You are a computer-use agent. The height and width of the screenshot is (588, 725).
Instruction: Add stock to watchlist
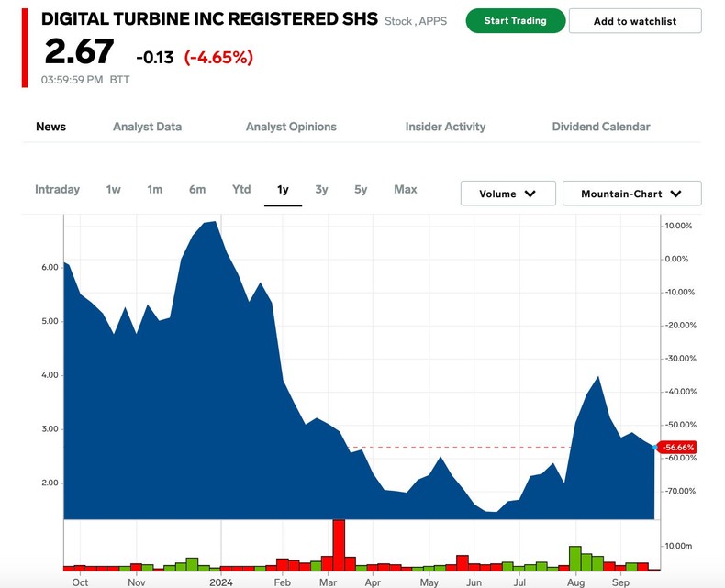[635, 21]
